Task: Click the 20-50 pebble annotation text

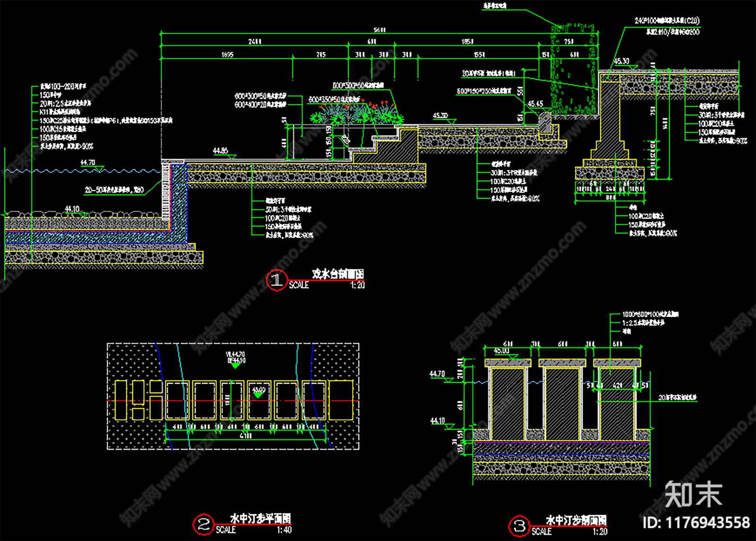Action: coord(114,190)
